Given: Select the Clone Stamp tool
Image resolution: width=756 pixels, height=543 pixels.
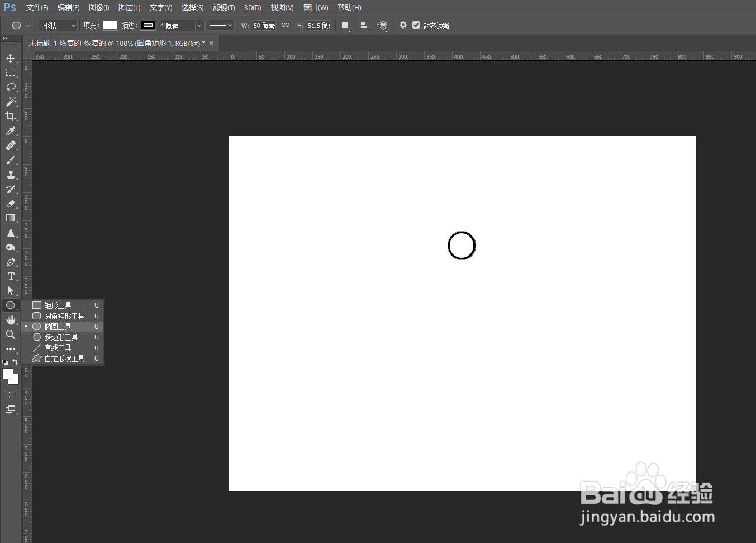Looking at the screenshot, I should pos(10,174).
